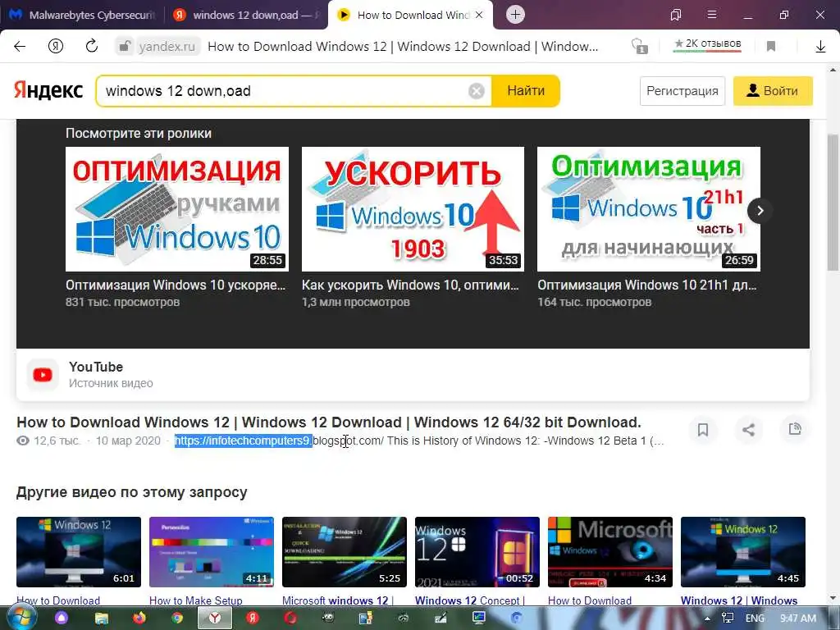Click the highlighted infotechcomputers9 link text
The width and height of the screenshot is (840, 630).
click(243, 441)
